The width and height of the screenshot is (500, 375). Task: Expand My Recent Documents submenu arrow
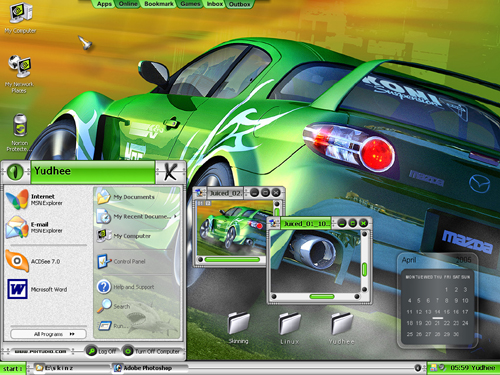(175, 216)
